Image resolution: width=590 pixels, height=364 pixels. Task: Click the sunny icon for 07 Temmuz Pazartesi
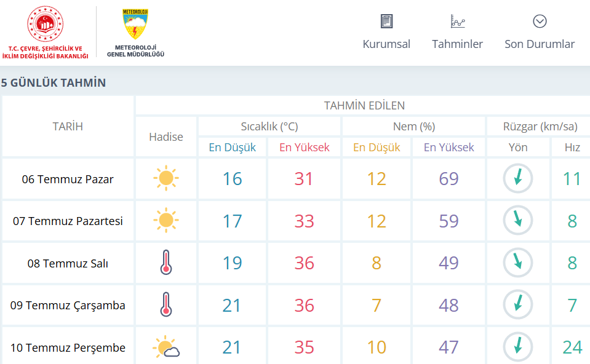(x=166, y=220)
